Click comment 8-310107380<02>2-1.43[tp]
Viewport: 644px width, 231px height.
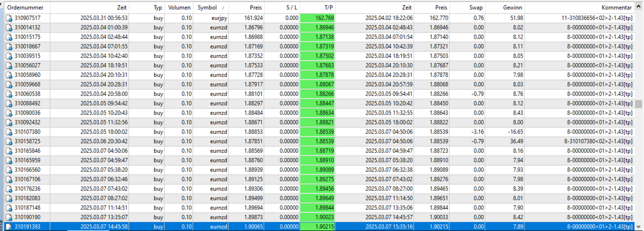point(599,141)
